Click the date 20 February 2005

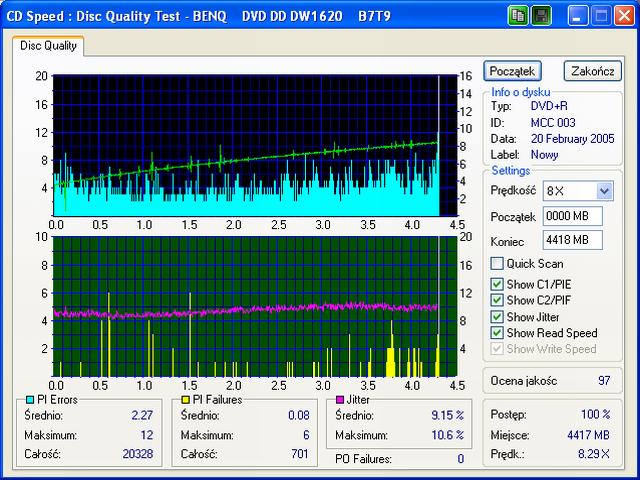(x=573, y=139)
